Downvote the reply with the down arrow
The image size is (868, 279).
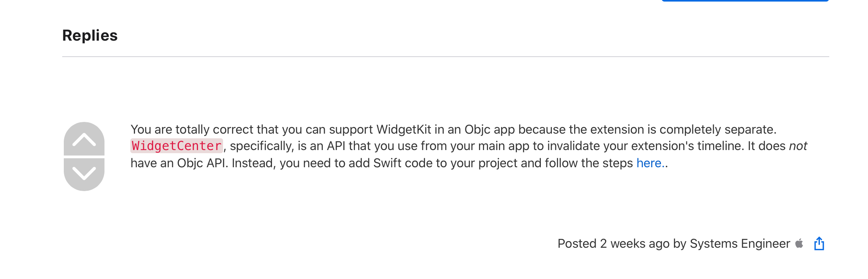pyautogui.click(x=84, y=173)
